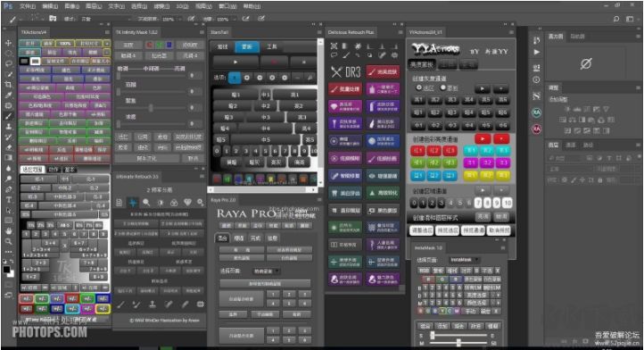This screenshot has width=644, height=350.
Task: Click the 中3 button in StarsTail
Action: pyautogui.click(x=266, y=117)
